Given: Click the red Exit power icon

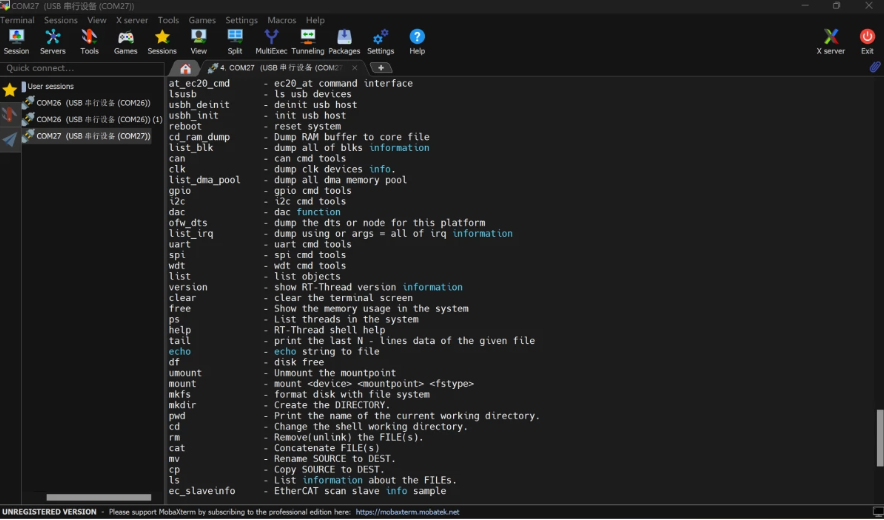Looking at the screenshot, I should point(867,42).
